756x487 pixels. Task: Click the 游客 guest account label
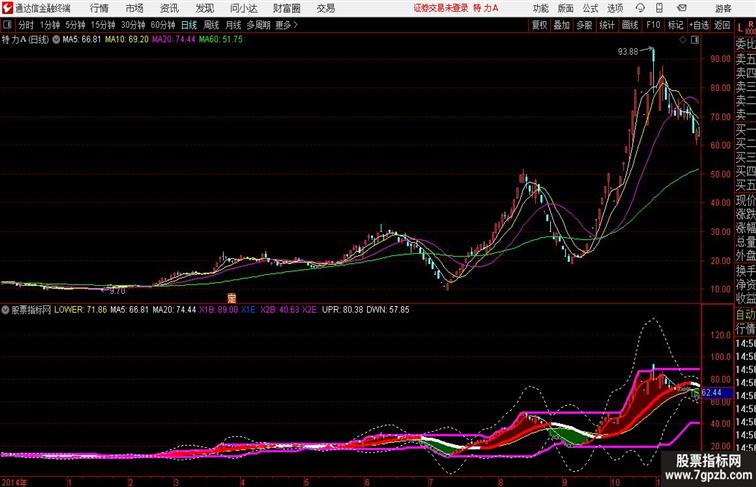pyautogui.click(x=723, y=8)
